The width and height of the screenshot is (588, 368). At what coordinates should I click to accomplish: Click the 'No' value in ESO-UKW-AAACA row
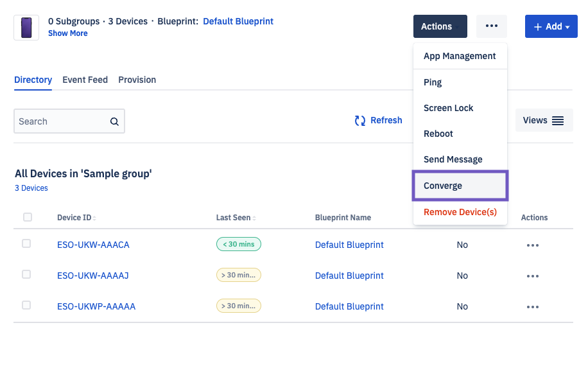pyautogui.click(x=462, y=245)
